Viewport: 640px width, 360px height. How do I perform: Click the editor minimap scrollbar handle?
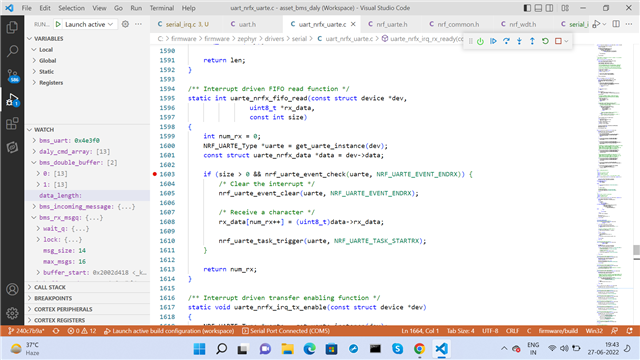pos(636,250)
